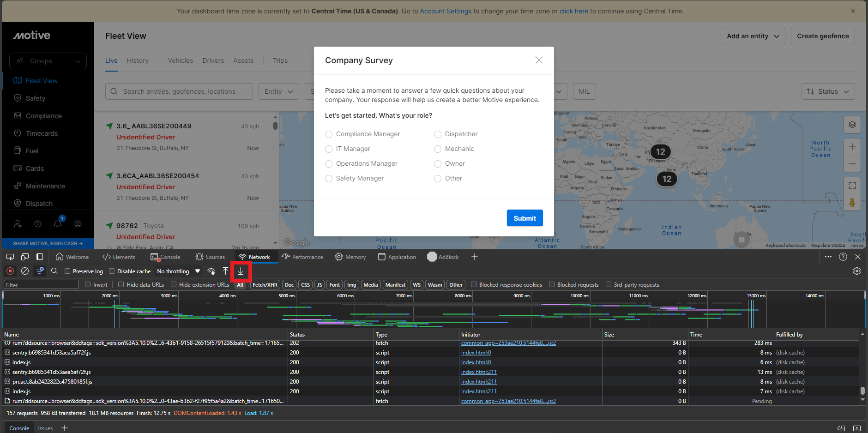Select Owner role
Screen dimensions: 868x433
click(x=438, y=164)
